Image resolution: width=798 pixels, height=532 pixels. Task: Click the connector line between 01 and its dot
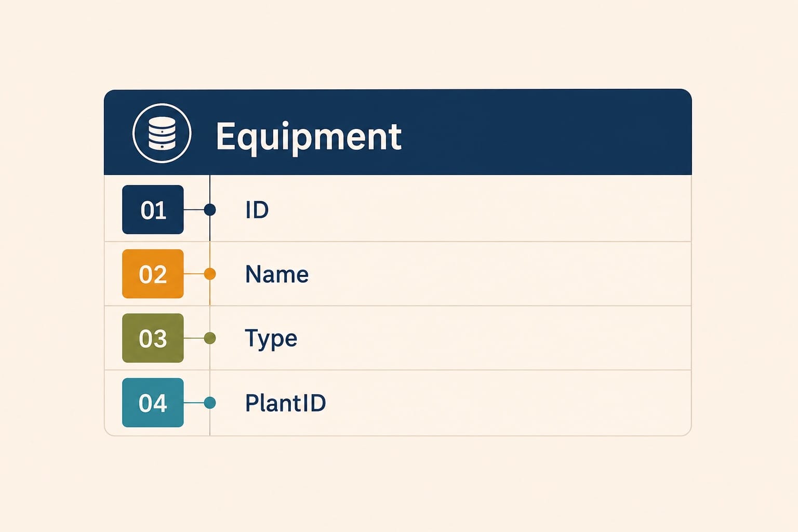194,210
